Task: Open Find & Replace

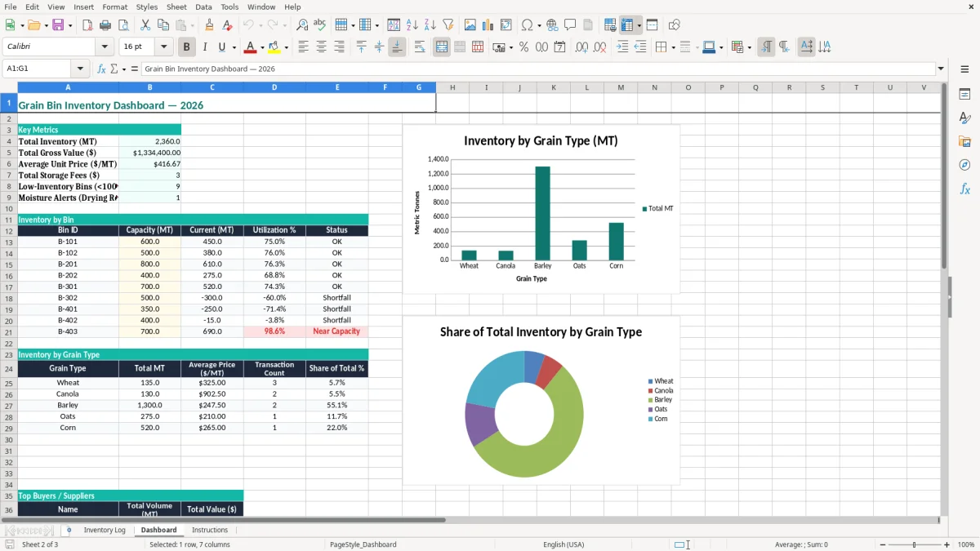Action: (302, 25)
